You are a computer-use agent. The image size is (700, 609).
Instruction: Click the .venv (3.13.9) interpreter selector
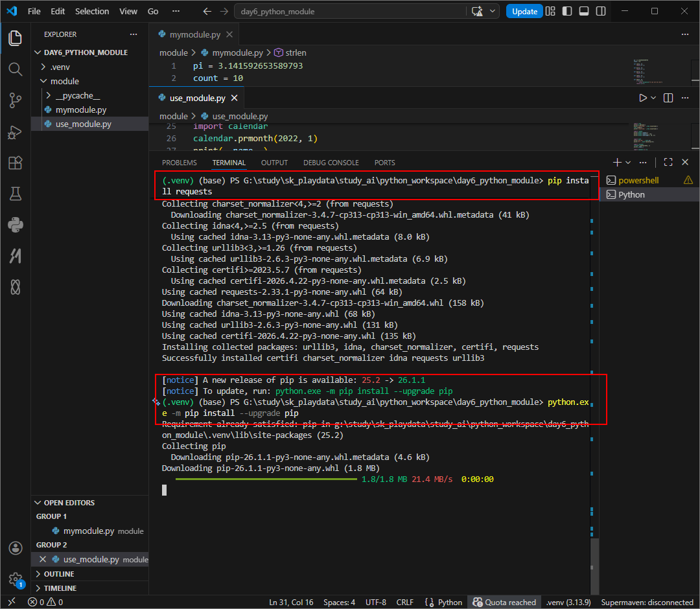tap(568, 603)
